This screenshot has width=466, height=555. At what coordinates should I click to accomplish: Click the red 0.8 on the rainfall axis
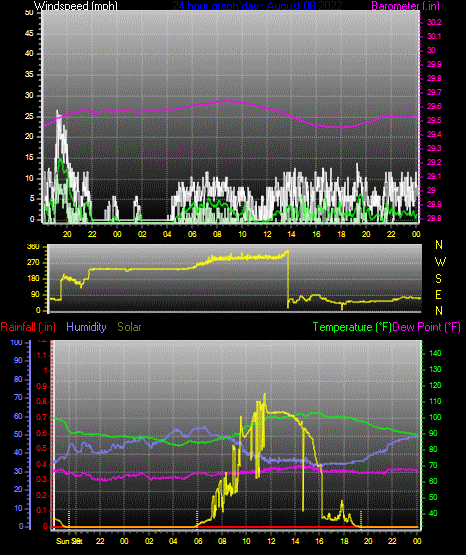(42, 402)
